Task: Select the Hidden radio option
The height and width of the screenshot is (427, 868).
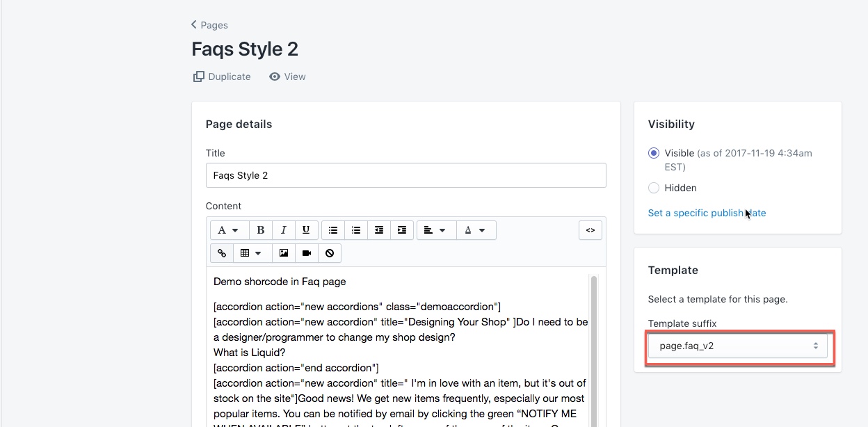Action: point(653,188)
